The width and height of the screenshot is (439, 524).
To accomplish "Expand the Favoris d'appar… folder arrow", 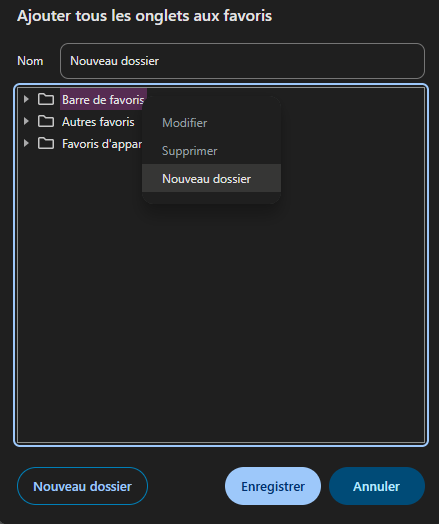I will click(x=26, y=144).
